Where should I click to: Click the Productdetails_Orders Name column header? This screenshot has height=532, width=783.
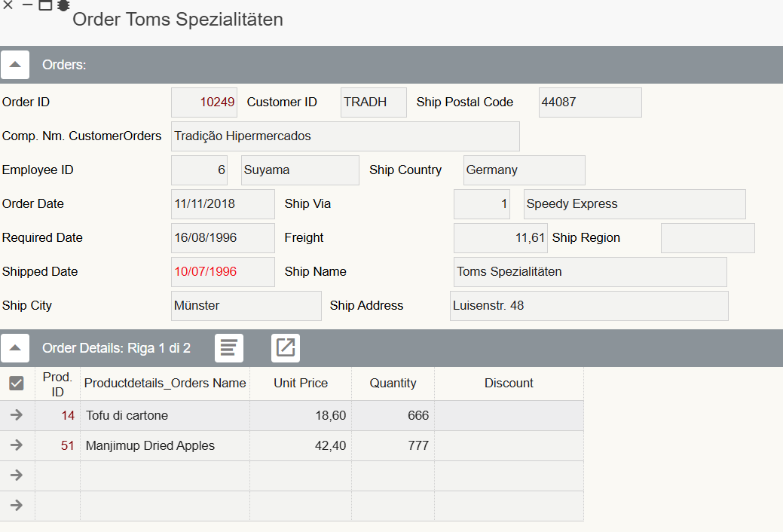click(165, 383)
